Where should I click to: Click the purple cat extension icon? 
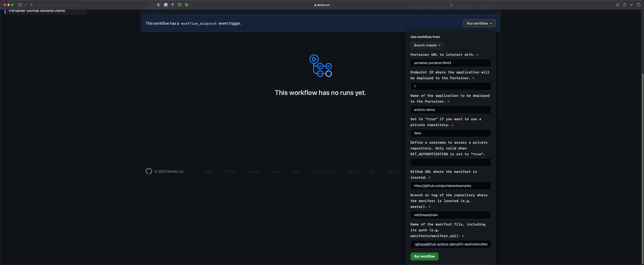click(x=172, y=5)
